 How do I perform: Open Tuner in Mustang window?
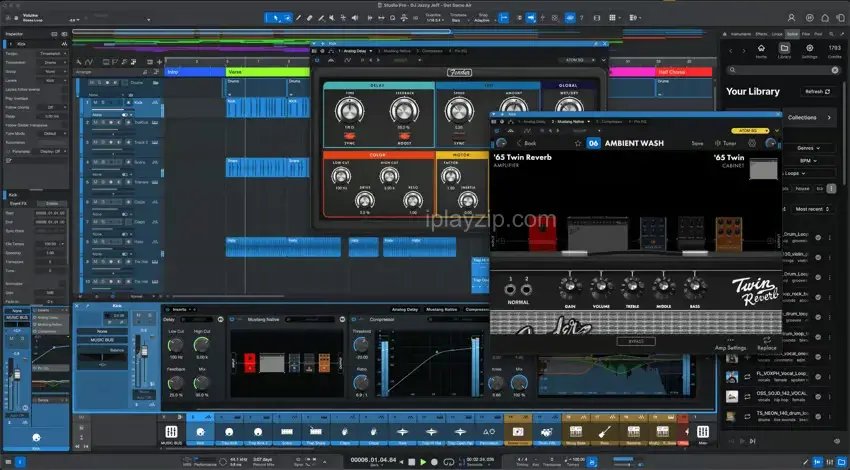[725, 143]
